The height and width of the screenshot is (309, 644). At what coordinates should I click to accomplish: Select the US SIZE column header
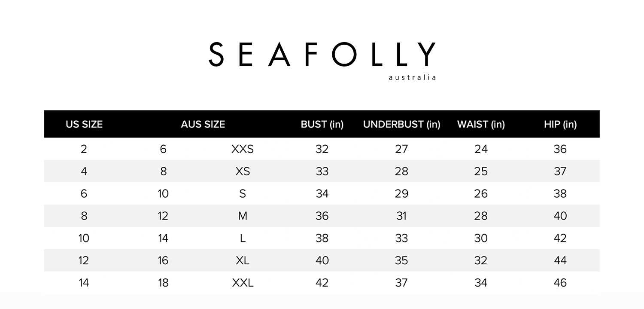click(84, 125)
